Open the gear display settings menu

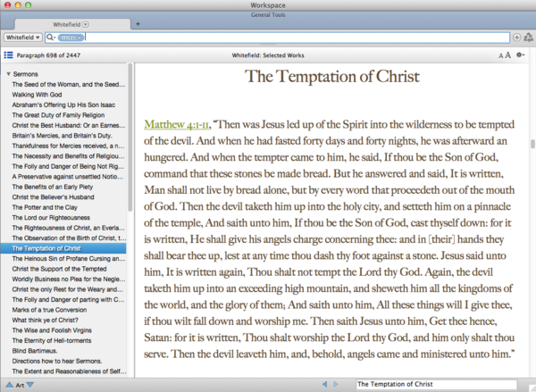520,54
